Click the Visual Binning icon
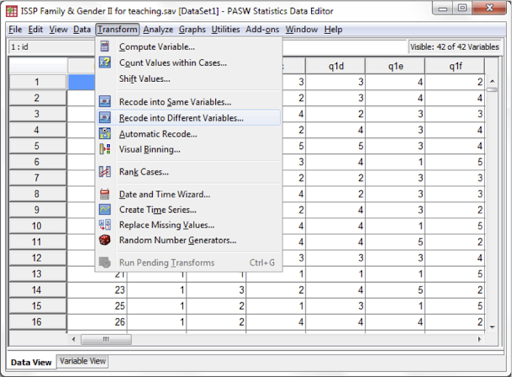The image size is (512, 377). tap(105, 149)
